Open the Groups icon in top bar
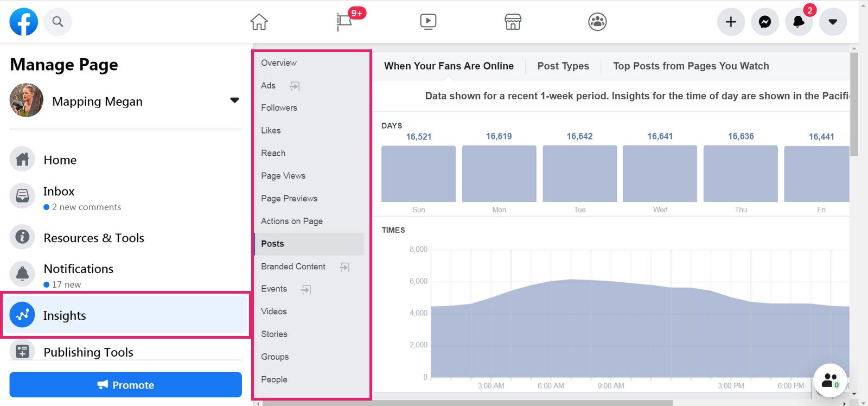 coord(597,22)
